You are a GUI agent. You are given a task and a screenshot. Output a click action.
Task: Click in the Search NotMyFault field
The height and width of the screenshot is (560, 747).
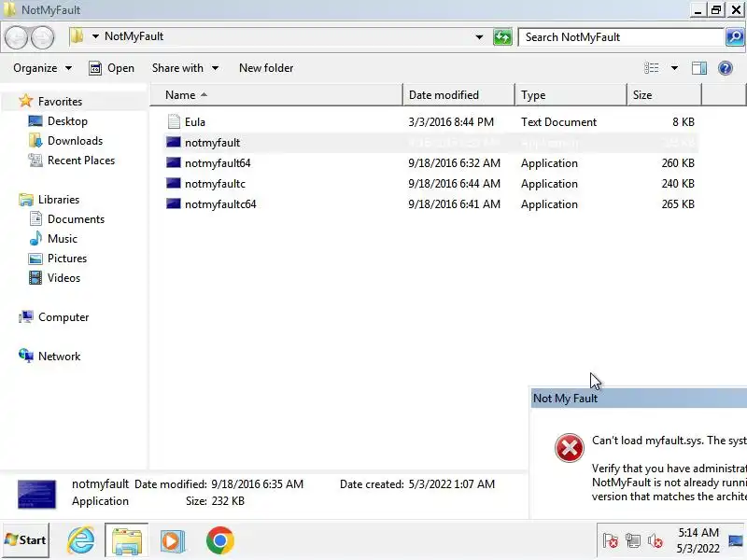click(x=621, y=37)
